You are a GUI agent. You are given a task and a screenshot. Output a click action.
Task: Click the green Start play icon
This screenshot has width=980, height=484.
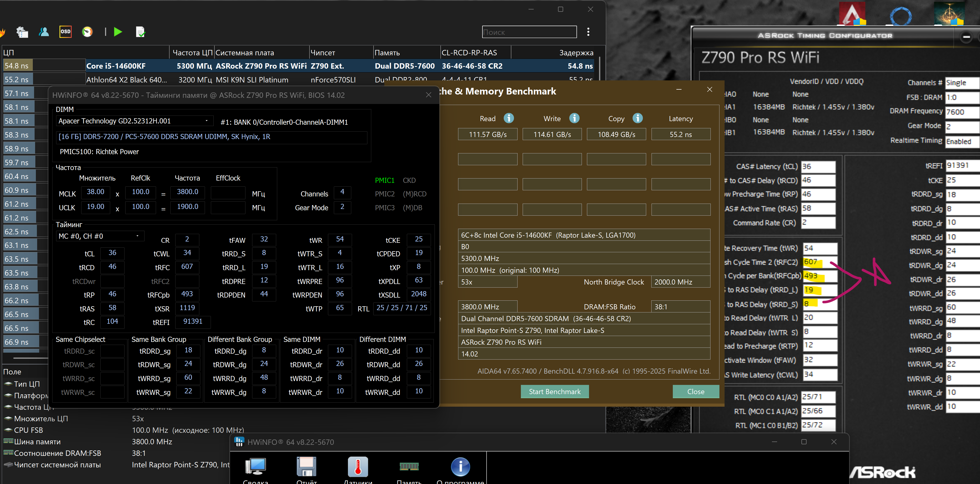coord(118,31)
